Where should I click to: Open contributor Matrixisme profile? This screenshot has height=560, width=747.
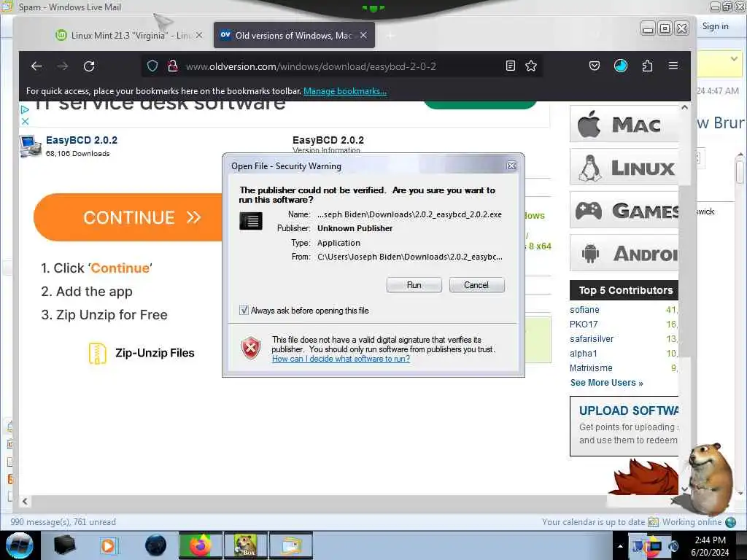[x=591, y=368]
